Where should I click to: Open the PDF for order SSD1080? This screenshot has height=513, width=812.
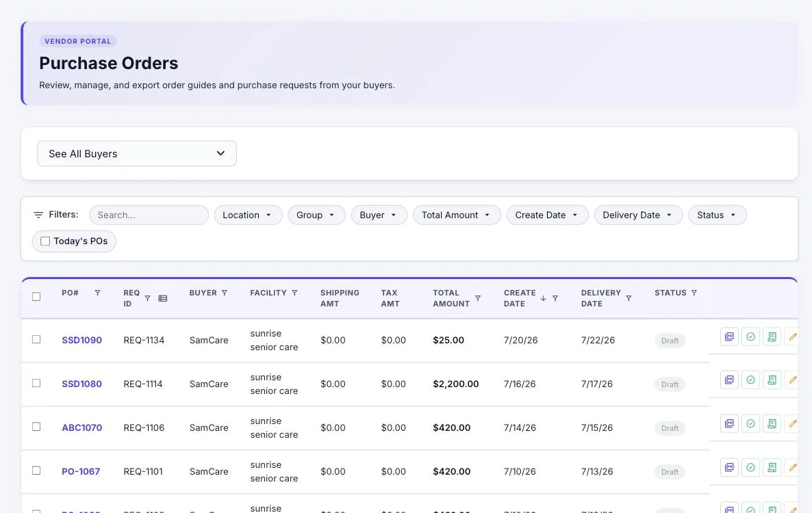click(729, 380)
